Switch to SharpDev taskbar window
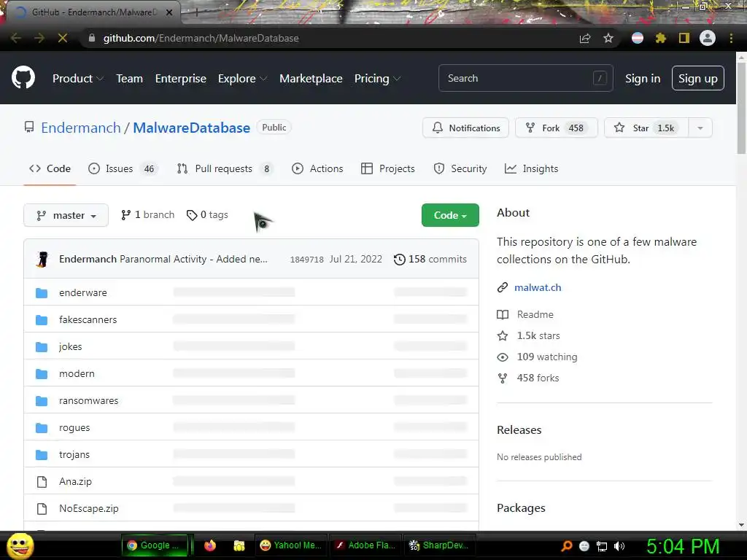 438,545
